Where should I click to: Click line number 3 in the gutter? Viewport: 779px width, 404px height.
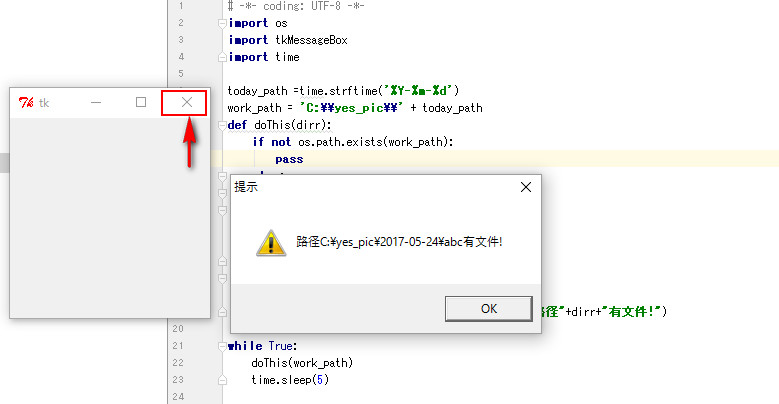click(181, 40)
